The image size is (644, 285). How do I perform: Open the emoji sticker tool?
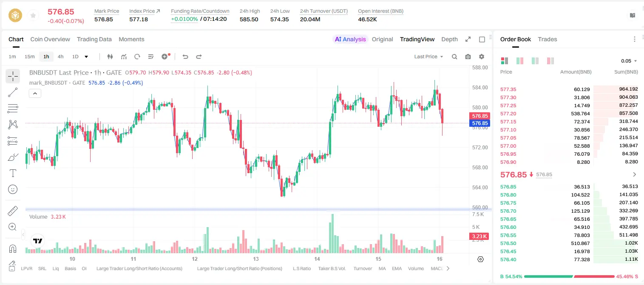[13, 189]
